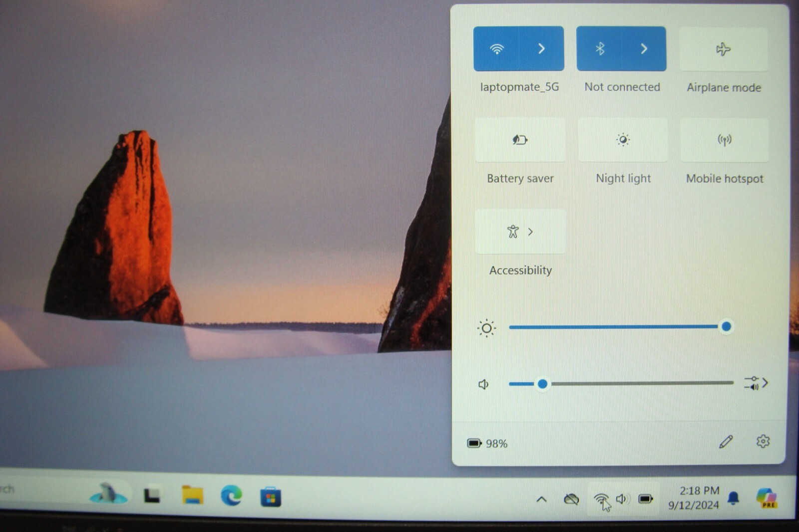Click the Wi-Fi icon in the taskbar
This screenshot has height=532, width=799.
pos(601,499)
